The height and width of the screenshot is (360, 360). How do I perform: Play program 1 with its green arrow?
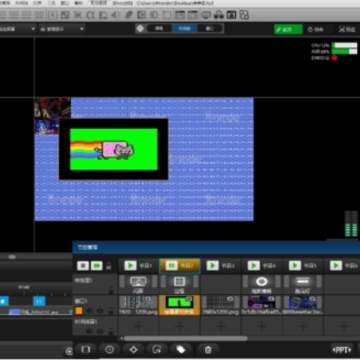[x=130, y=266]
